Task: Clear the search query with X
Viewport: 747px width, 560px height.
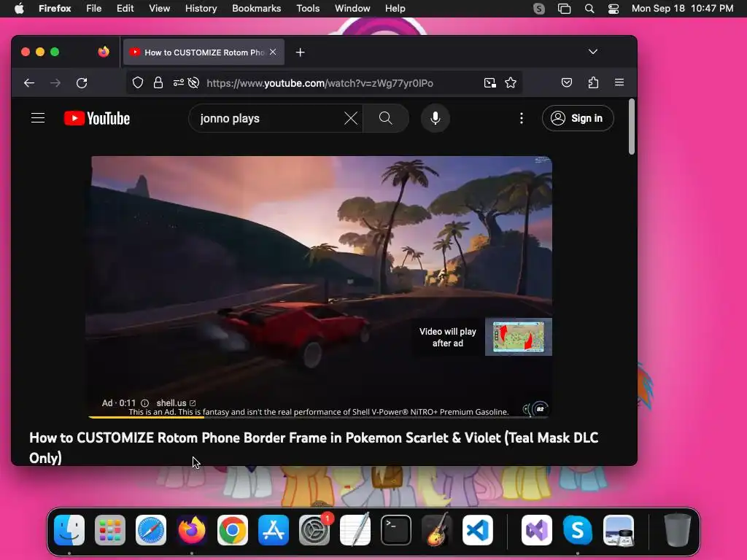Action: [x=351, y=118]
